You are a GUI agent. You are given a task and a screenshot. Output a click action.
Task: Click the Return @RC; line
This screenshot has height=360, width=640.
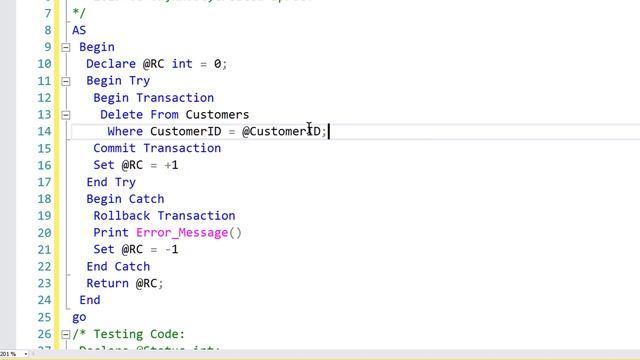click(x=125, y=283)
